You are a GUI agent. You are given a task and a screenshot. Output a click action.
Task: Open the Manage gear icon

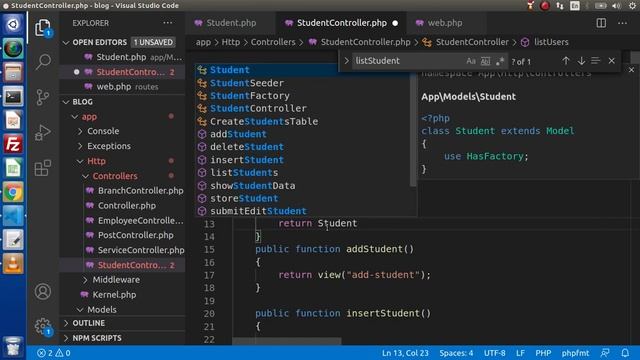tap(42, 326)
